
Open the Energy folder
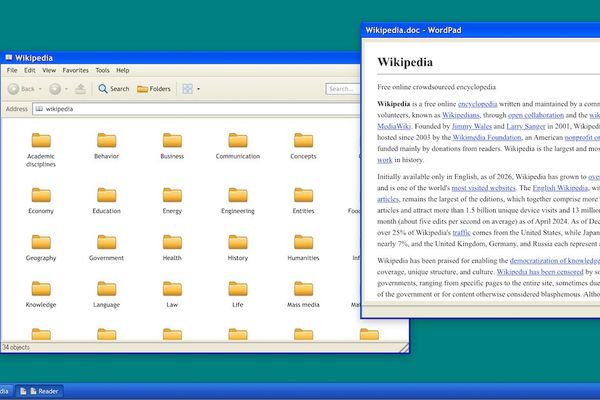(x=172, y=200)
